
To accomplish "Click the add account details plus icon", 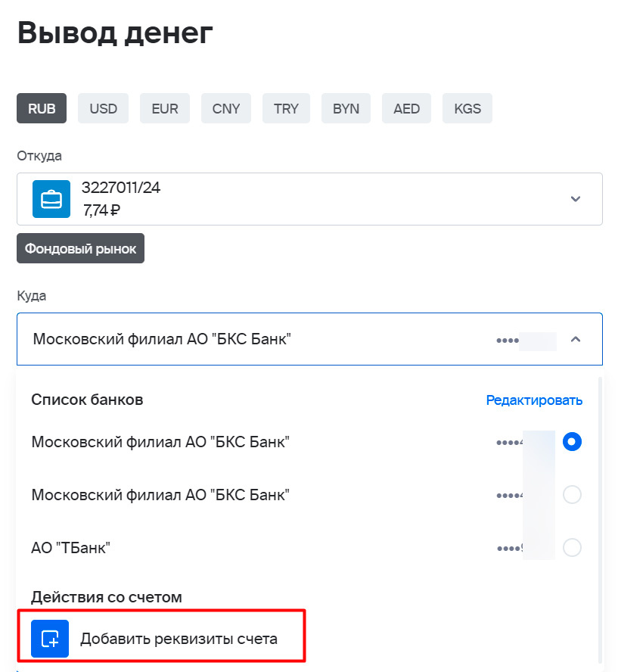I will click(x=50, y=639).
